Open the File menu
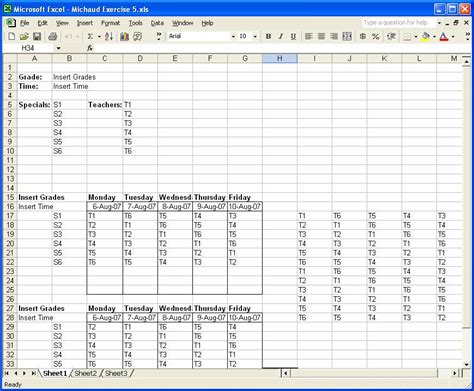This screenshot has width=474, height=391. click(x=25, y=23)
